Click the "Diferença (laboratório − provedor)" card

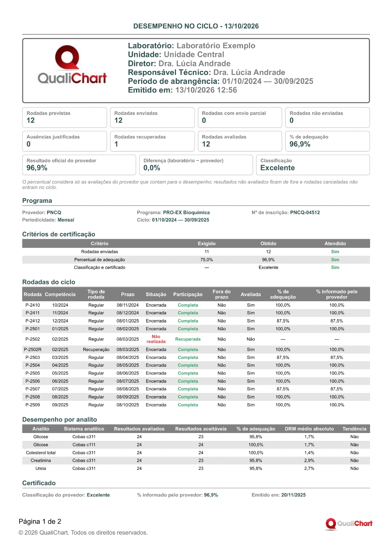[196, 165]
